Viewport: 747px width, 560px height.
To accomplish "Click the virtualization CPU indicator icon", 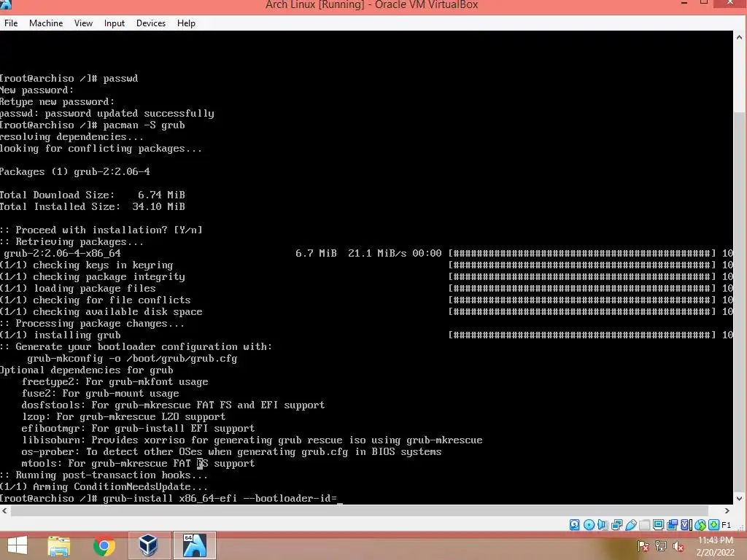I will click(x=686, y=525).
